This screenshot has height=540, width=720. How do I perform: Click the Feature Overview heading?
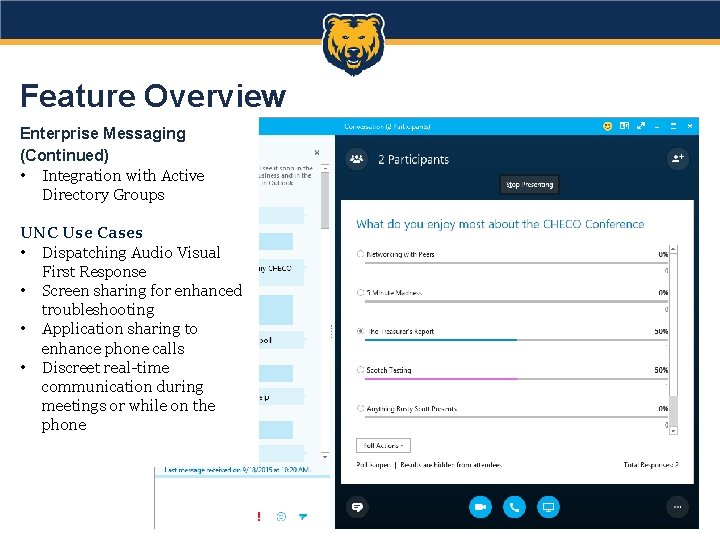tap(153, 96)
